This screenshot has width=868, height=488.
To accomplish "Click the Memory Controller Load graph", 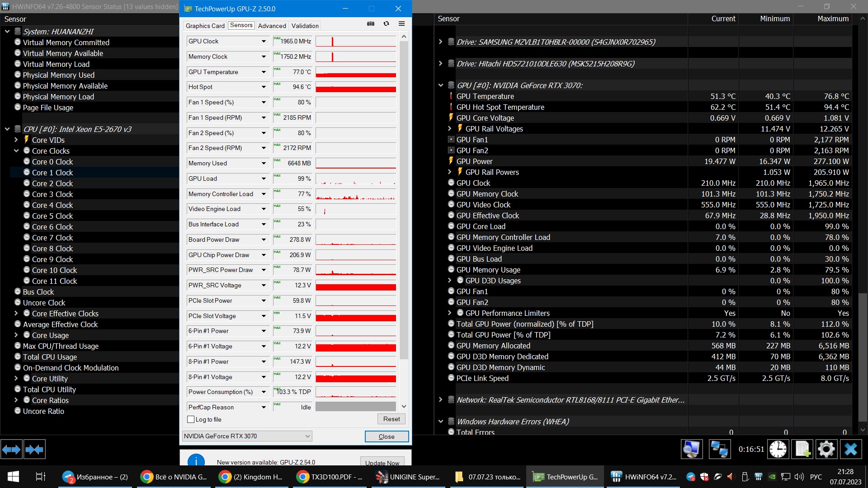I will (356, 194).
